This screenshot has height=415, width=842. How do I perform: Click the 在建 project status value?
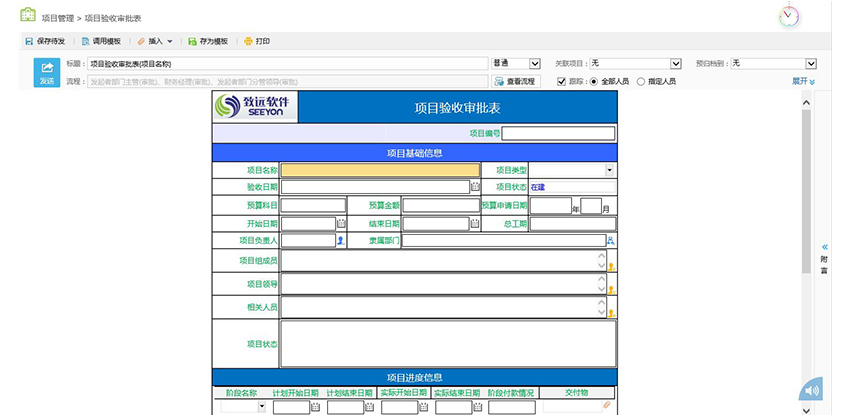tap(538, 187)
